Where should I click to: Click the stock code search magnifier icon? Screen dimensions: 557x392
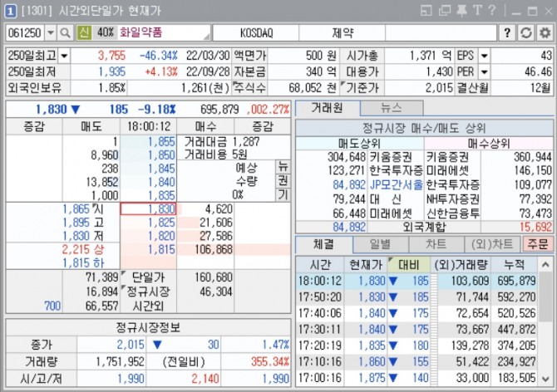pos(66,32)
